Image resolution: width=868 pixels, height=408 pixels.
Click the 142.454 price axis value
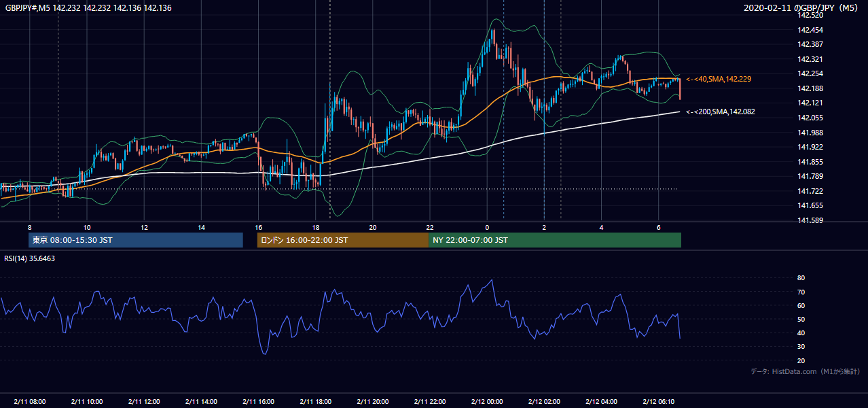pos(811,30)
